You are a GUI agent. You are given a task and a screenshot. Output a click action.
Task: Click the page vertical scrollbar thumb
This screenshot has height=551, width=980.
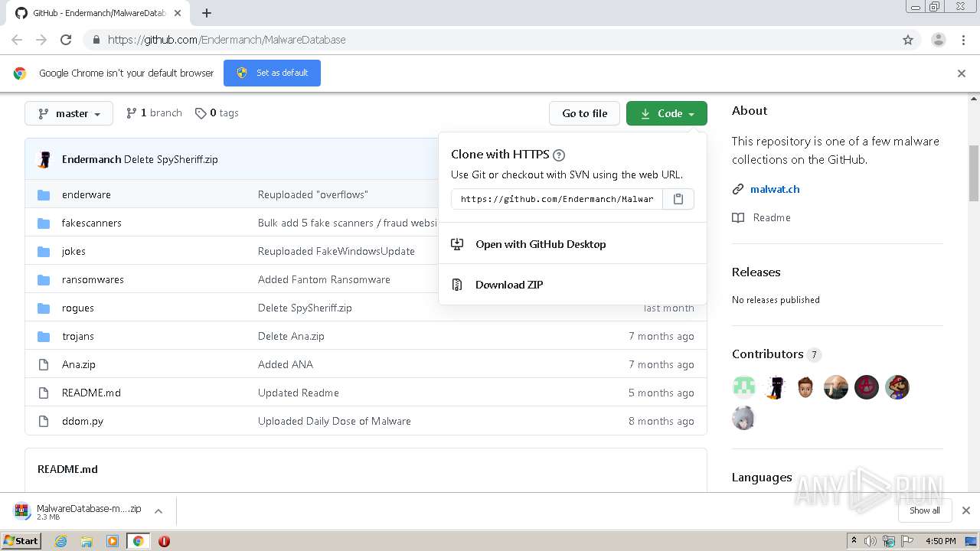point(974,174)
